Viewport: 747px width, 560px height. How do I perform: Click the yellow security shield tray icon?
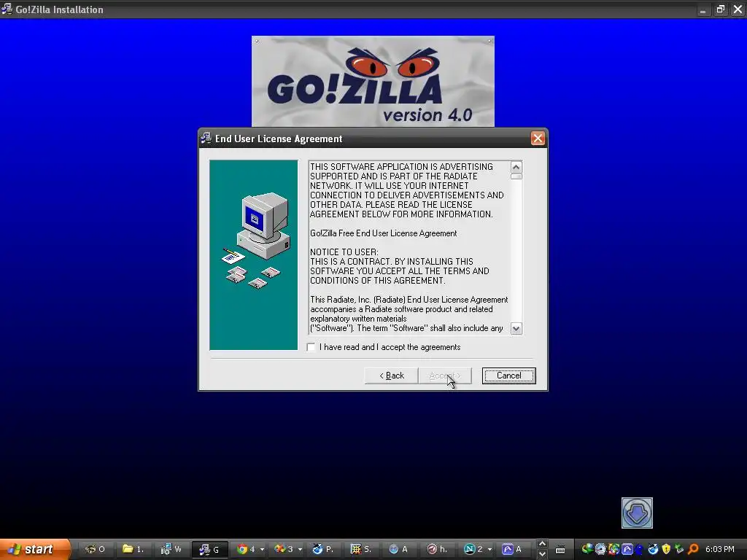(x=666, y=549)
